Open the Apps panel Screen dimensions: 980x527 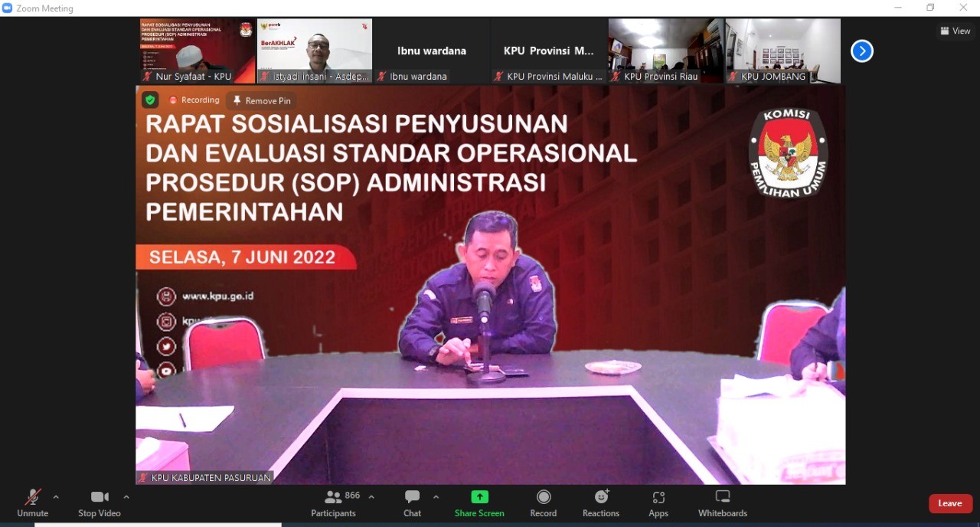(658, 502)
